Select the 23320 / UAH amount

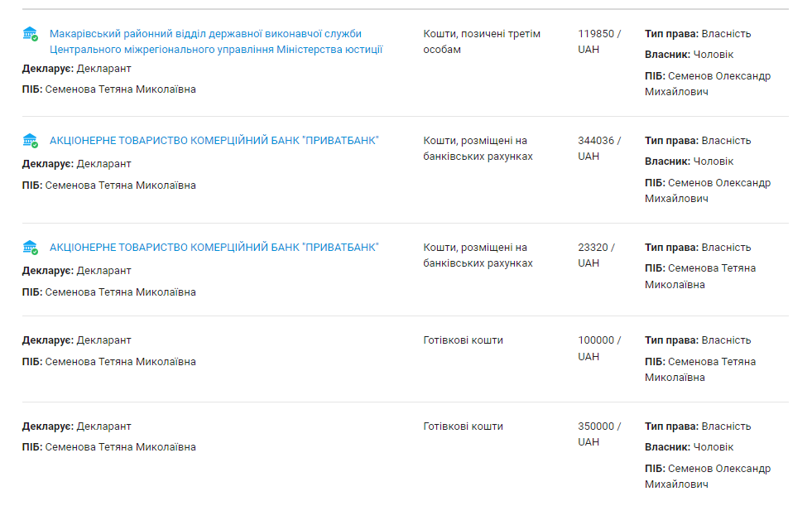[x=596, y=255]
